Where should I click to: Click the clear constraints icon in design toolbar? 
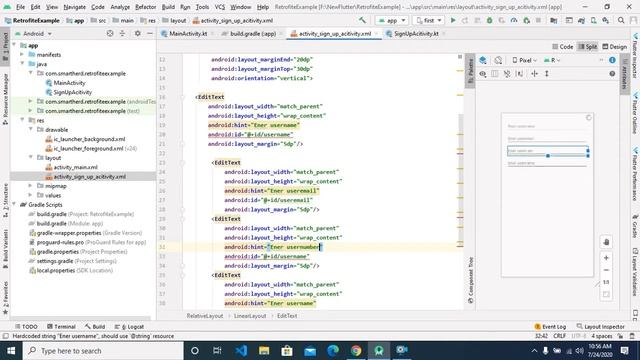[x=507, y=73]
